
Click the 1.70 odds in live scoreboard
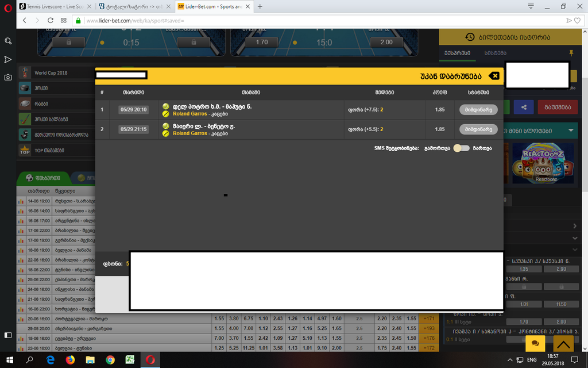pos(262,42)
